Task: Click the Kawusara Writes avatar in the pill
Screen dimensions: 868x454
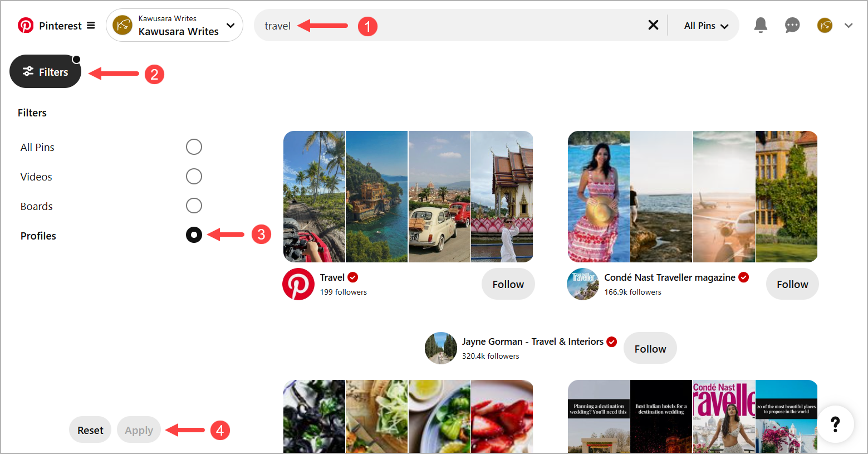Action: point(122,25)
